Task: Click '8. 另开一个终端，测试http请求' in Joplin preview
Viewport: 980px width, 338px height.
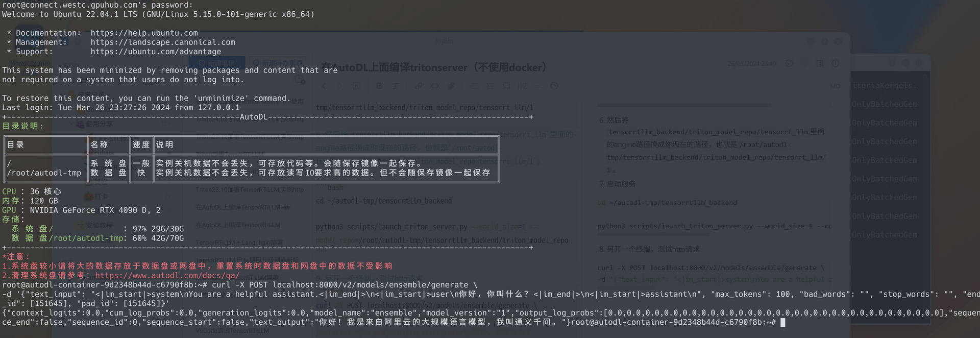Action: pos(649,249)
